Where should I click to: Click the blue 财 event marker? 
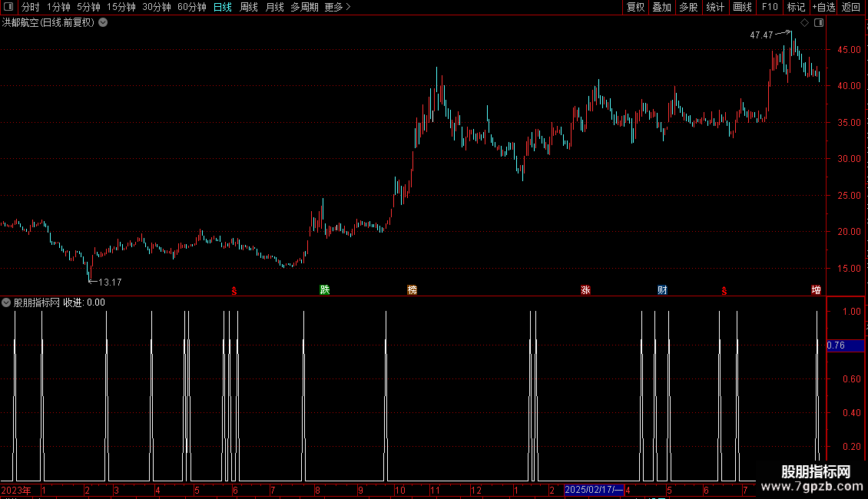click(x=662, y=290)
